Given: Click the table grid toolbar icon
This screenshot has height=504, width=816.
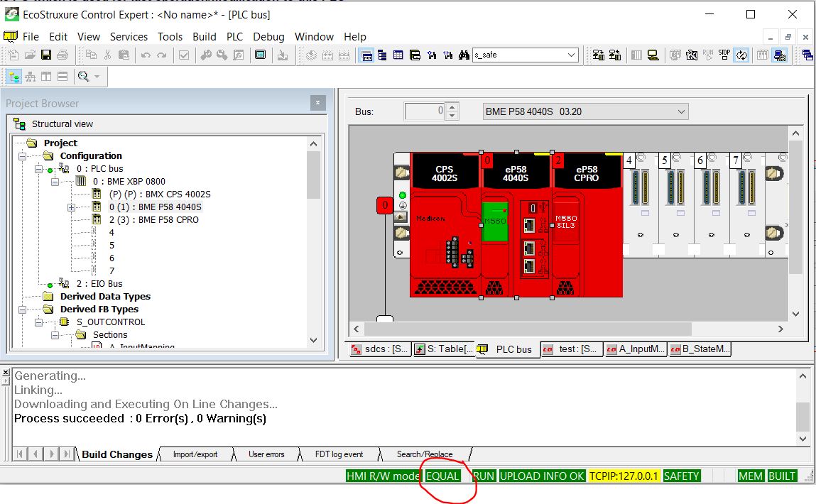Looking at the screenshot, I should click(x=398, y=55).
